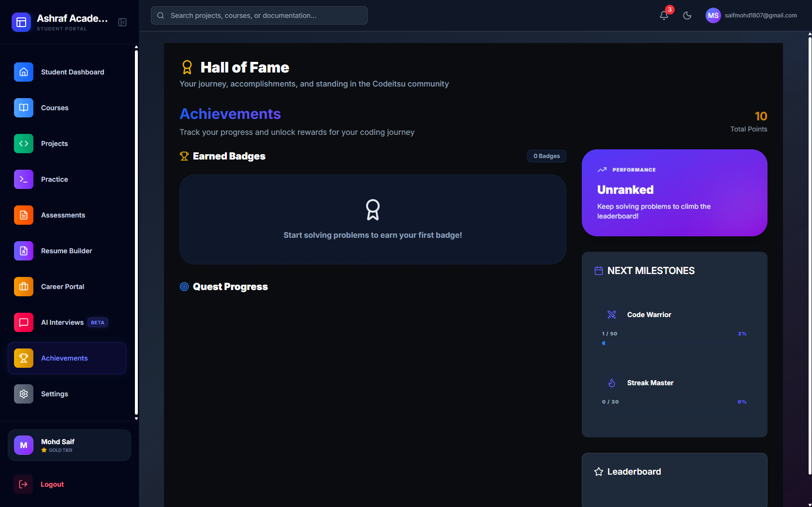Click the Next Milestones calendar icon

click(599, 271)
